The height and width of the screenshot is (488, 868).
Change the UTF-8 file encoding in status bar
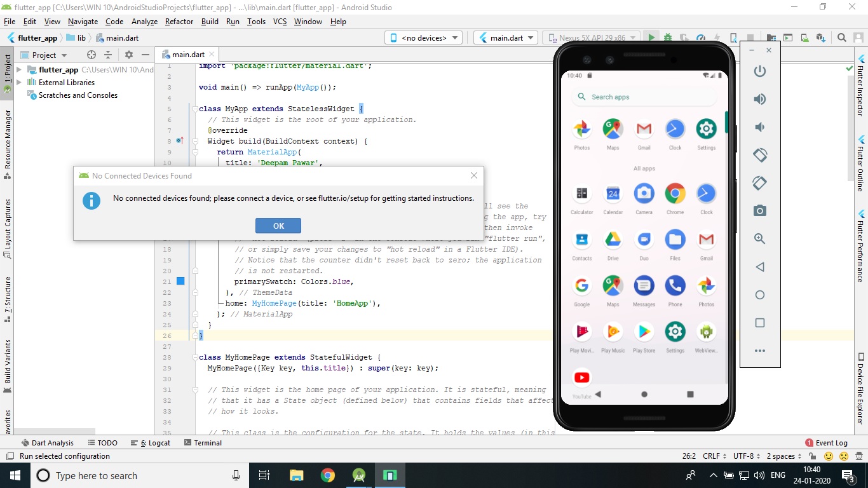(747, 456)
